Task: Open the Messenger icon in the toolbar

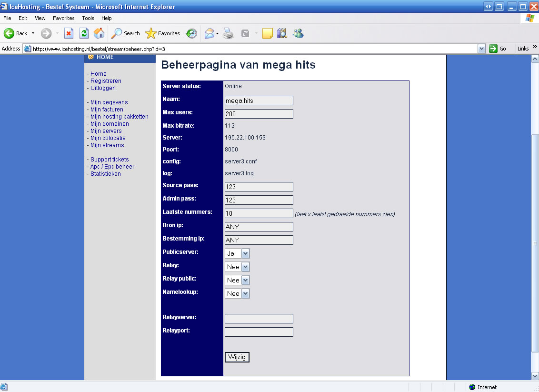Action: tap(298, 33)
